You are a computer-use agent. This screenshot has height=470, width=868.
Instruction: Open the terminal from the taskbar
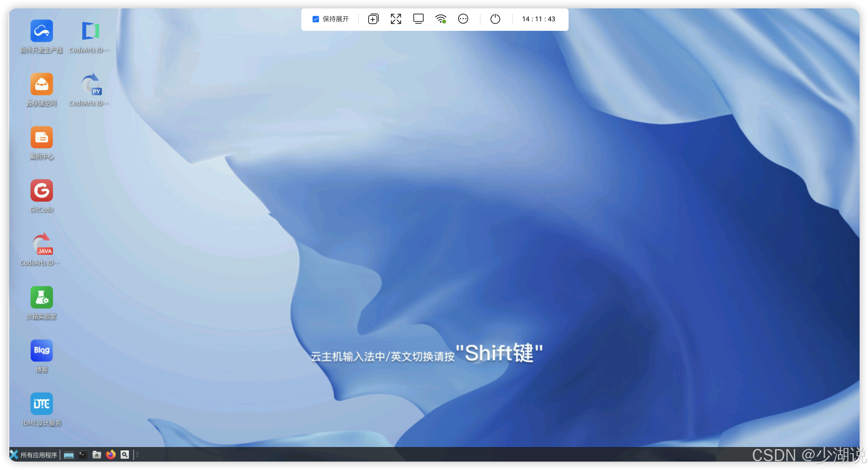(x=82, y=455)
